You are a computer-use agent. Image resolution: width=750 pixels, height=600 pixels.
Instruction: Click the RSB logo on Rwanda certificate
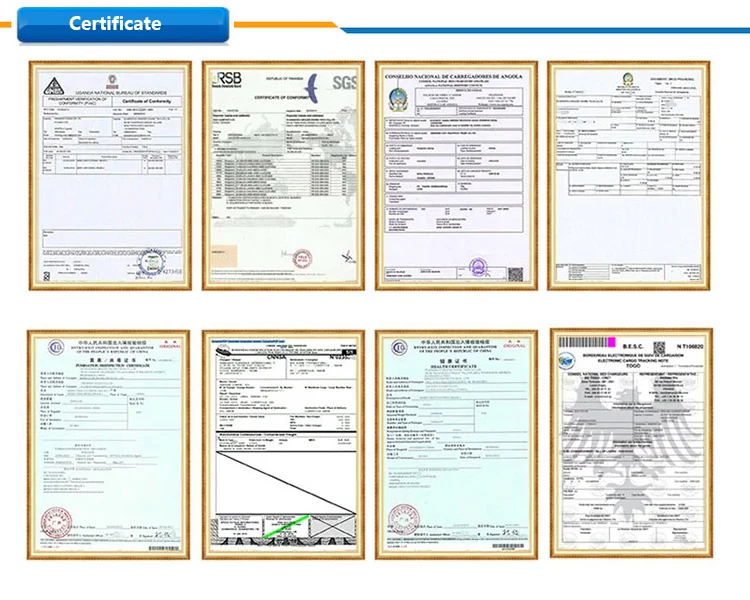227,79
